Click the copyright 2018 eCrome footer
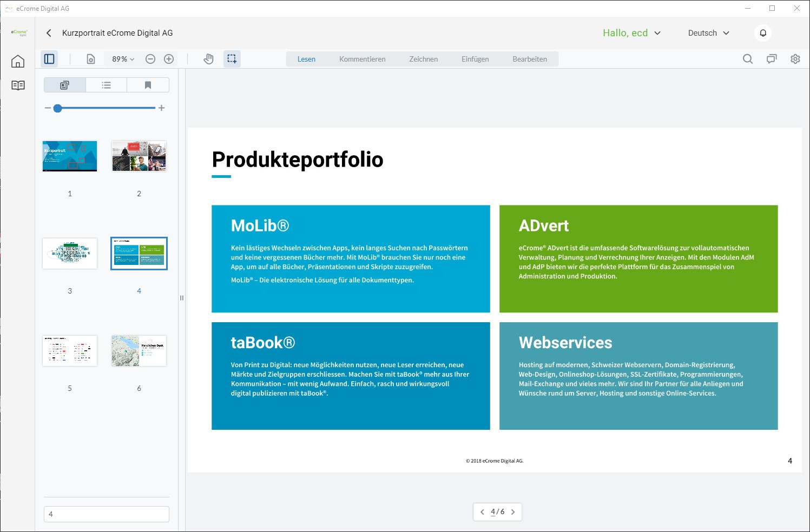This screenshot has width=810, height=532. click(495, 461)
